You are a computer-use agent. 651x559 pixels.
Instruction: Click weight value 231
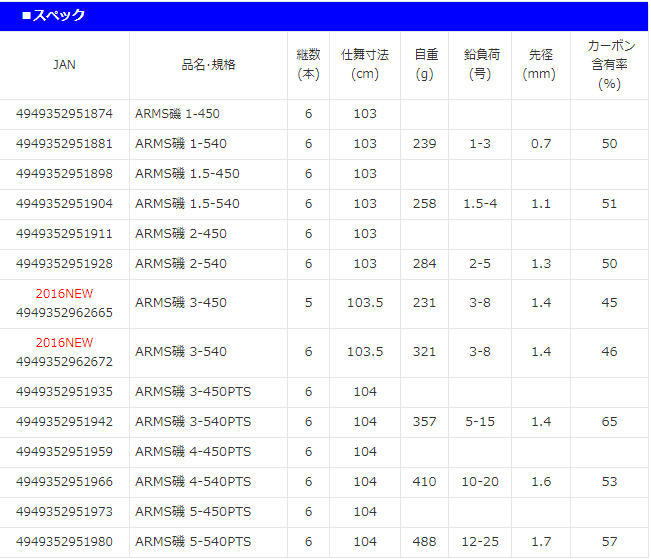click(424, 303)
